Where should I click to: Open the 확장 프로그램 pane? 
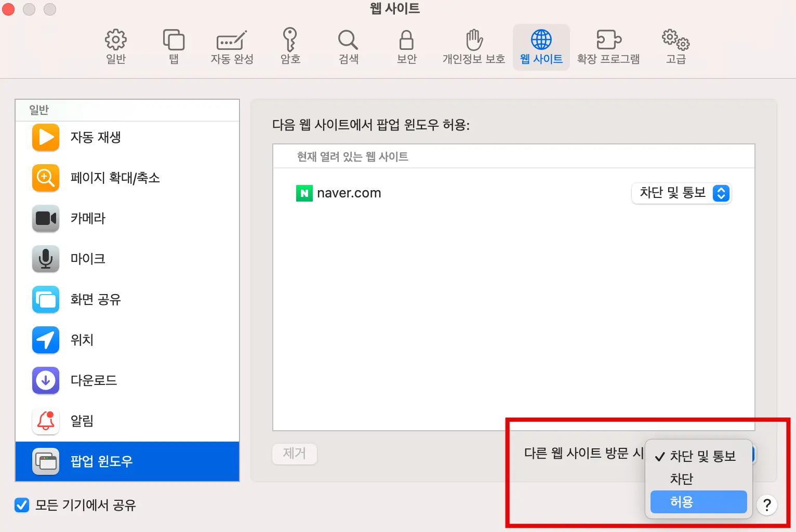coord(608,46)
